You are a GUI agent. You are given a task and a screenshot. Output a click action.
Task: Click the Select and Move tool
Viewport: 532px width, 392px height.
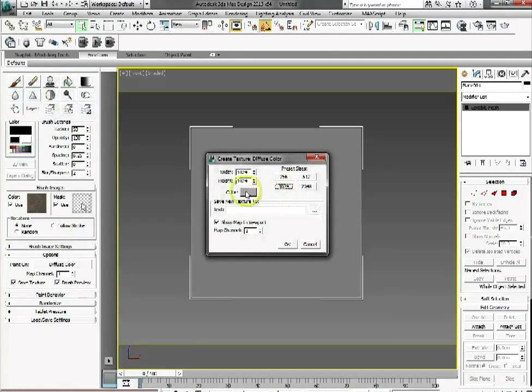pos(137,26)
